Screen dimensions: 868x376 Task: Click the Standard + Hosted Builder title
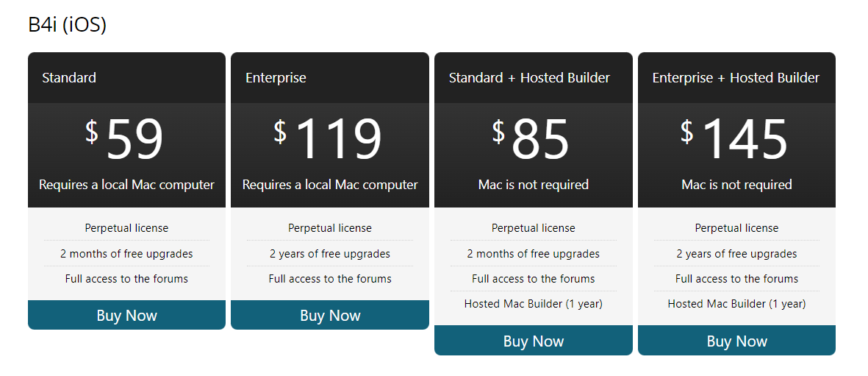[x=529, y=77]
